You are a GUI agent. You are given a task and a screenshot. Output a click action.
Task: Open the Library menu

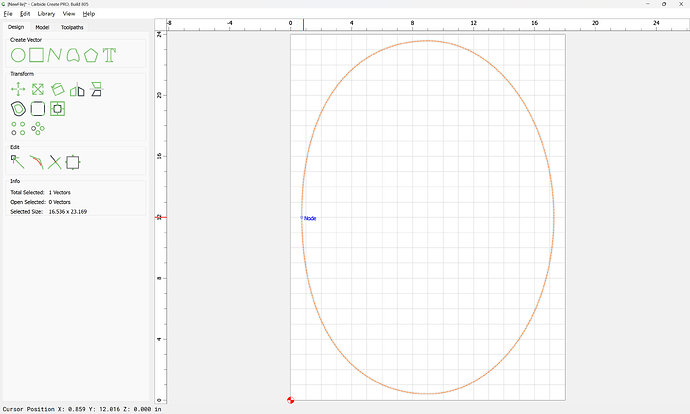[46, 14]
